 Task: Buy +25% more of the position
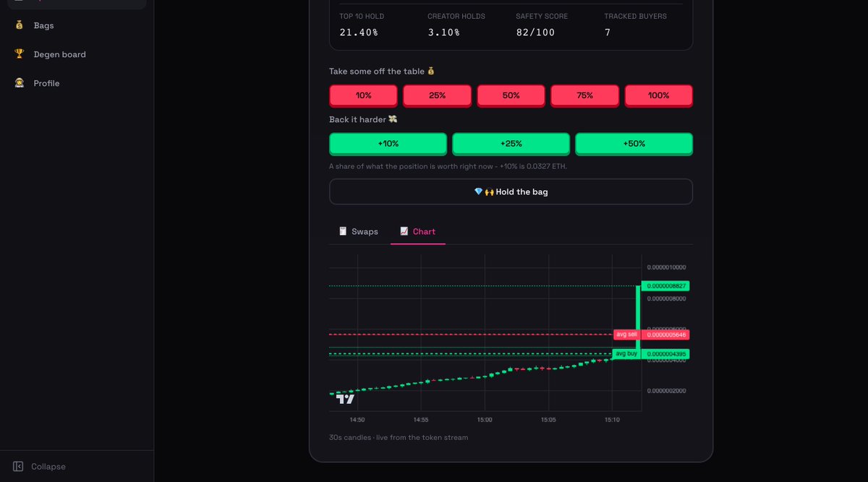(511, 144)
